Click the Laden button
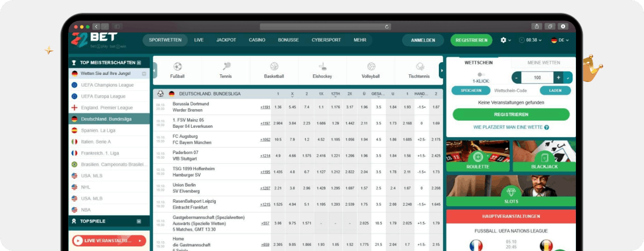The width and height of the screenshot is (644, 251). (555, 91)
